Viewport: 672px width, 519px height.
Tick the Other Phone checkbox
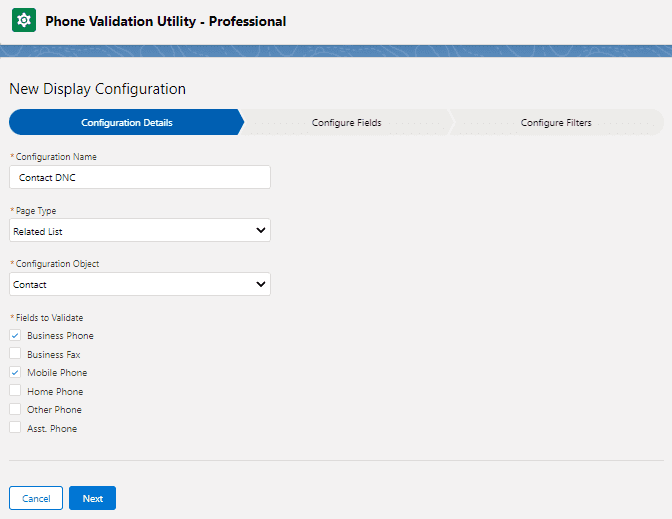(x=15, y=410)
